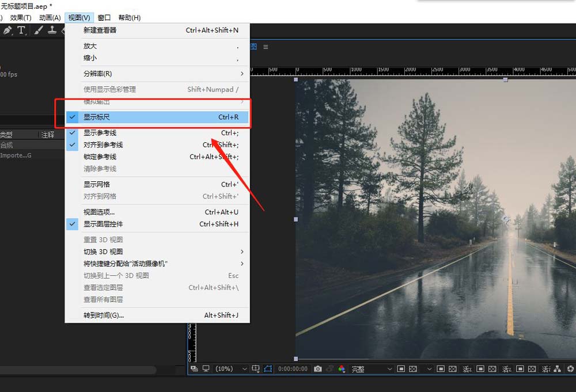Click the primary viewer monitor icon
The image size is (576, 392).
(x=206, y=368)
